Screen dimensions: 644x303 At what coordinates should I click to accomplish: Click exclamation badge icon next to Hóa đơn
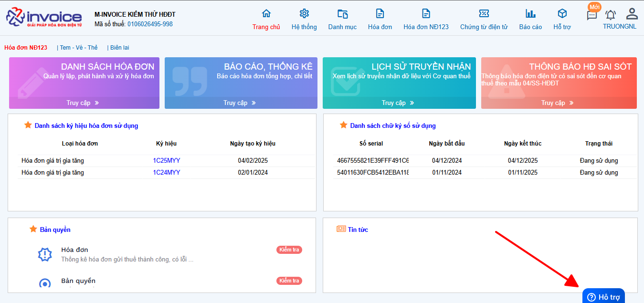tap(45, 255)
